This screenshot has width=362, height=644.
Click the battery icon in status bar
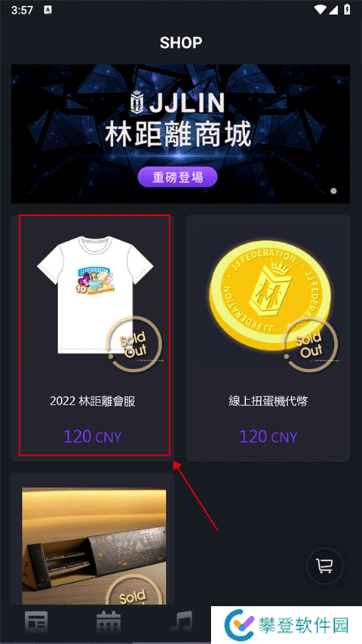click(x=347, y=10)
